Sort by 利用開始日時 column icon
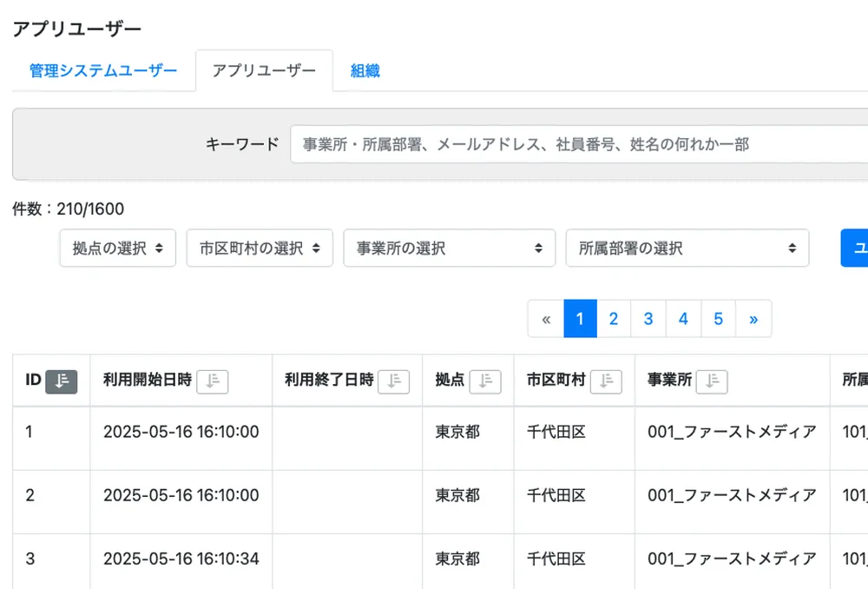This screenshot has width=868, height=589. 213,381
